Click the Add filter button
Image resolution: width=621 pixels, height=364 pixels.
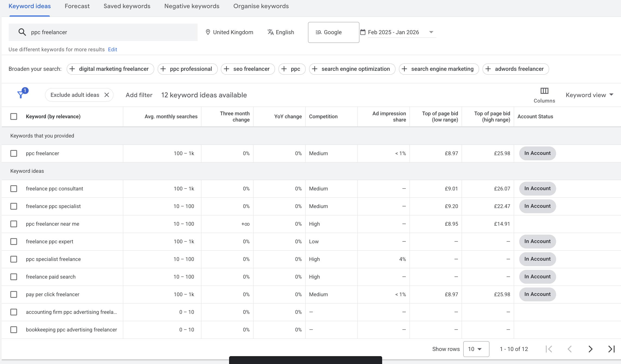[139, 95]
